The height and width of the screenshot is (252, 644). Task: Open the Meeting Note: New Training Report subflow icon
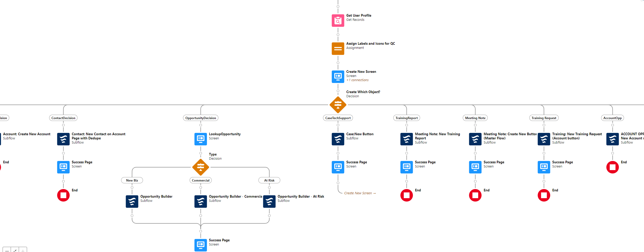[407, 139]
